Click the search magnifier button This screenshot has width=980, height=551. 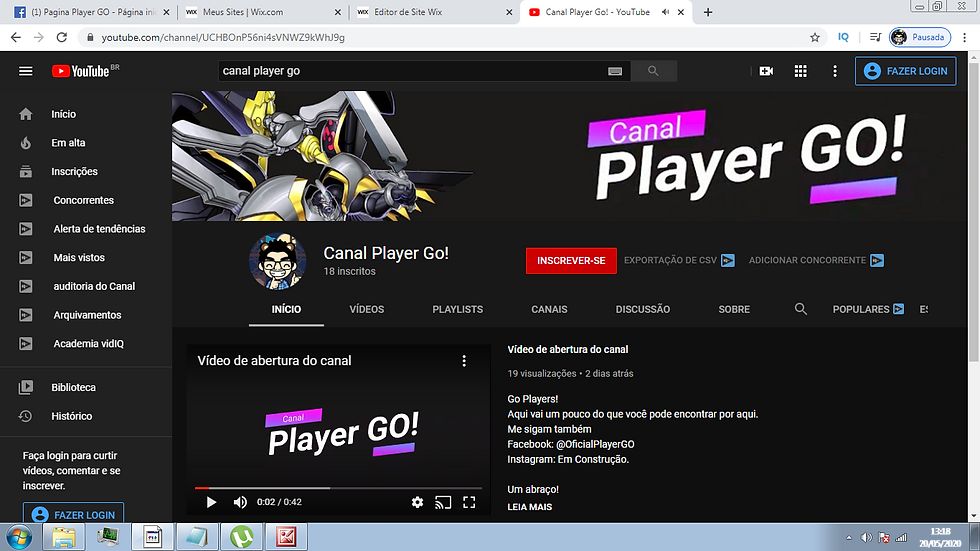[653, 71]
